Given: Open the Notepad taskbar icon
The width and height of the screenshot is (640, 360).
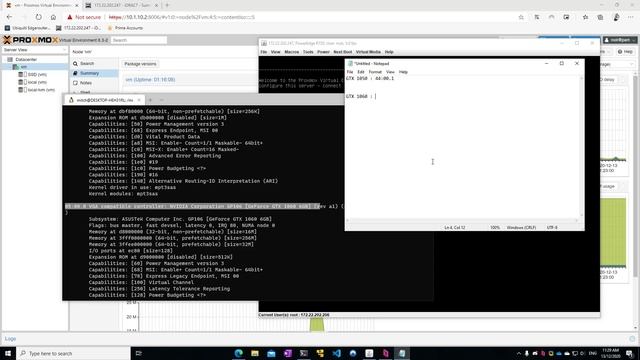Looking at the screenshot, I should [402, 353].
